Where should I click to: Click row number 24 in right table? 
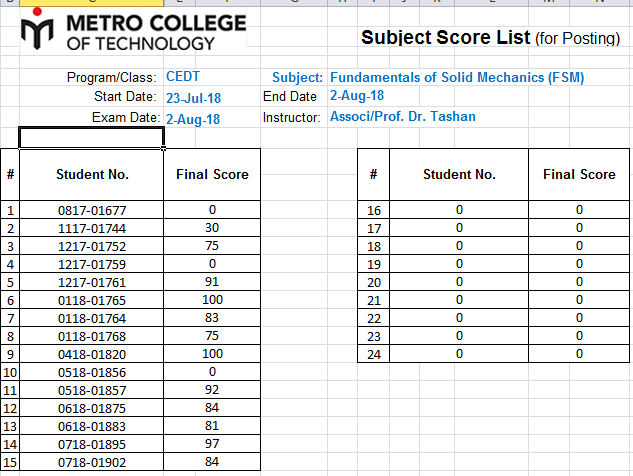[x=373, y=354]
